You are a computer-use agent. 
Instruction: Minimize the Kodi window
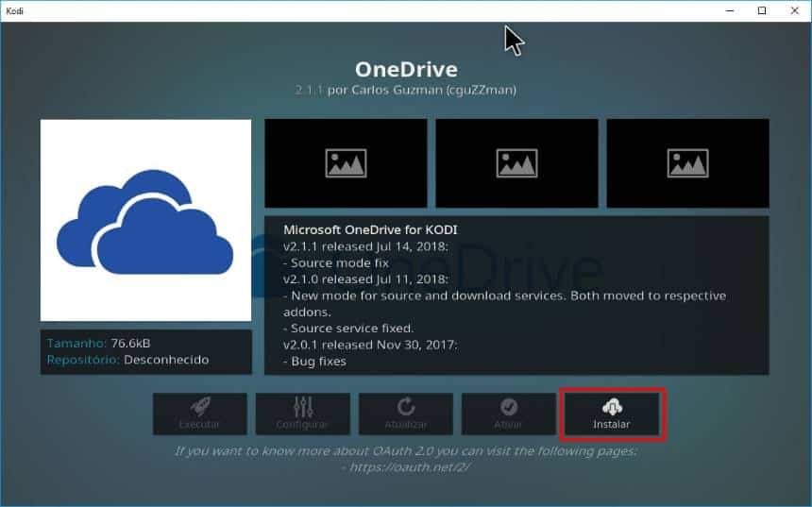[730, 11]
